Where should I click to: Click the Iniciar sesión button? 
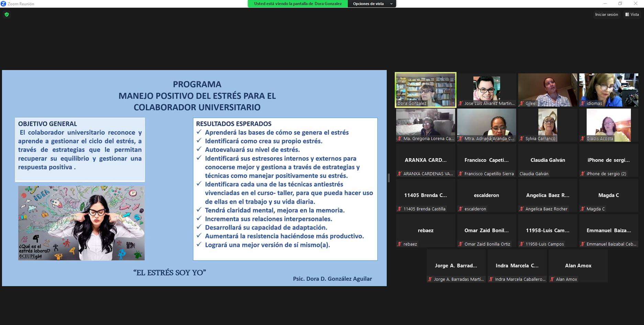coord(606,14)
